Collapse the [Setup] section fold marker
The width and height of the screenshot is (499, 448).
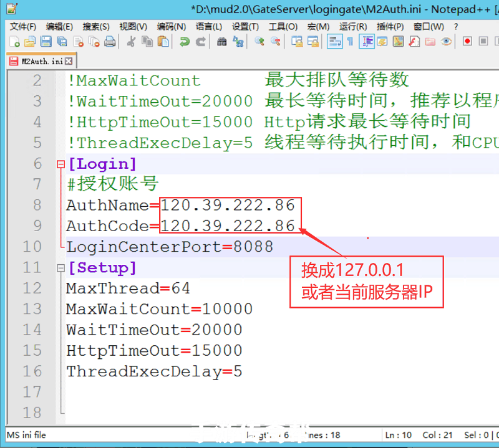(61, 268)
